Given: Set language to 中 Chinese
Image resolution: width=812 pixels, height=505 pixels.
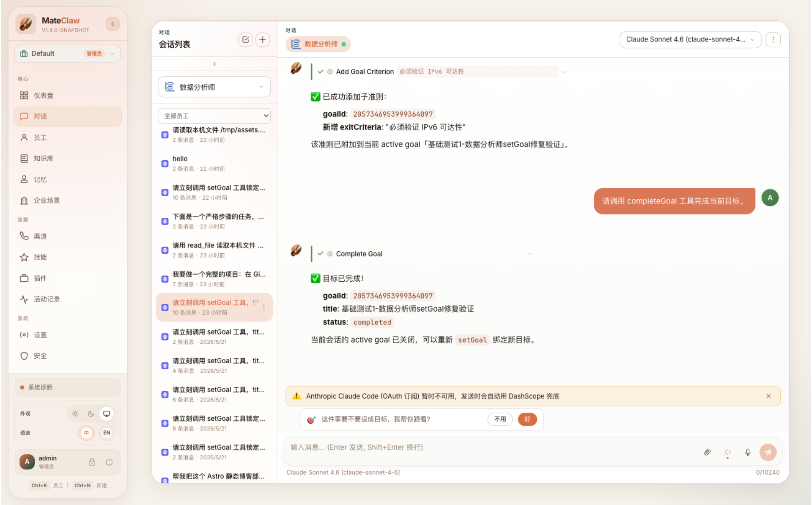Looking at the screenshot, I should [86, 433].
